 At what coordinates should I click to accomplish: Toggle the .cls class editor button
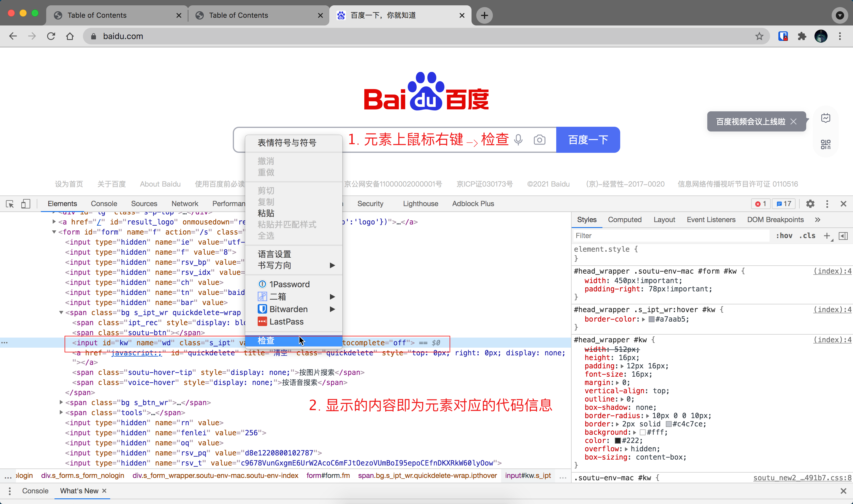807,236
